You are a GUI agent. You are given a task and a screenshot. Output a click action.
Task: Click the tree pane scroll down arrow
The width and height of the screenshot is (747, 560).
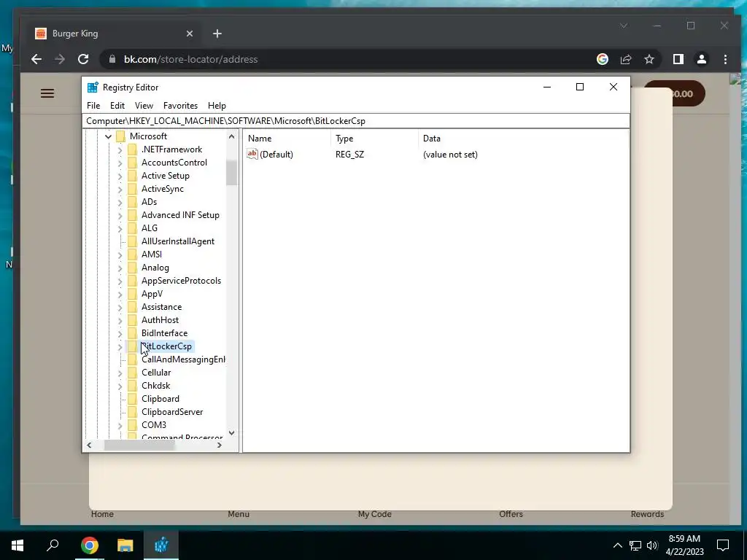point(231,433)
